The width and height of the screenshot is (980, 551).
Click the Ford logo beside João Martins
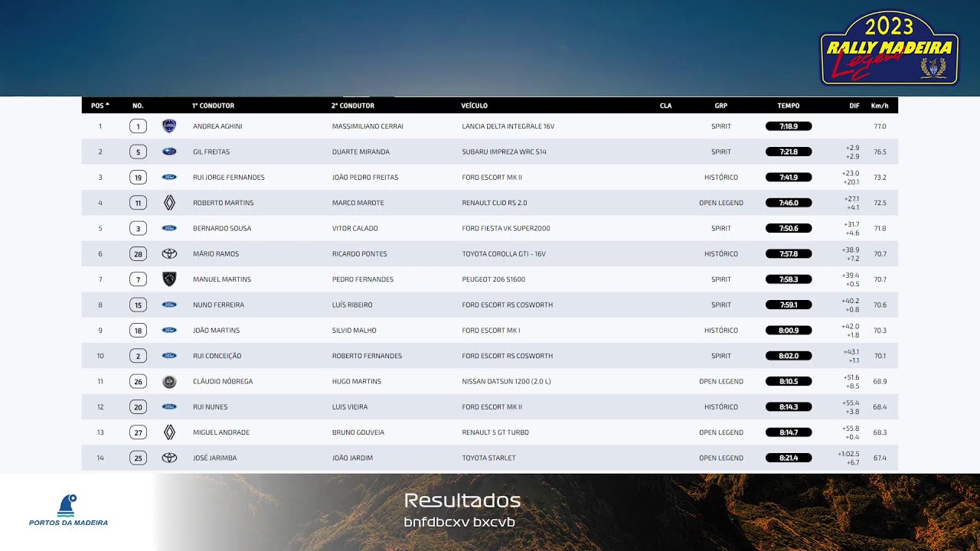coord(169,331)
